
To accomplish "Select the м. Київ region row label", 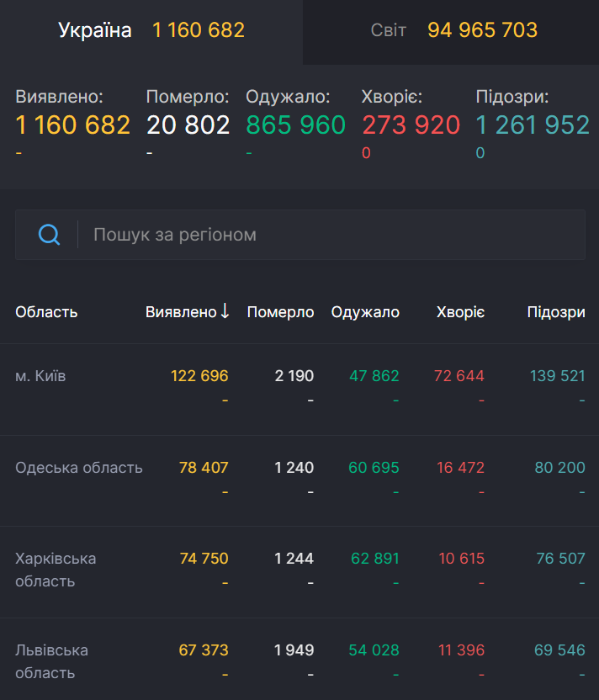I will tap(40, 376).
